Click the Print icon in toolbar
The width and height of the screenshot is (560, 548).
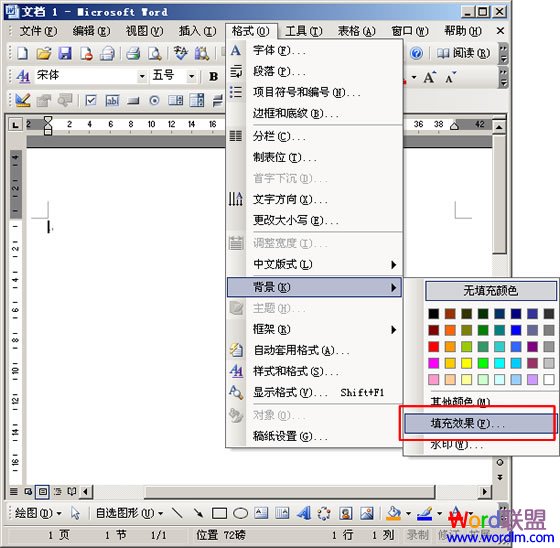[133, 54]
